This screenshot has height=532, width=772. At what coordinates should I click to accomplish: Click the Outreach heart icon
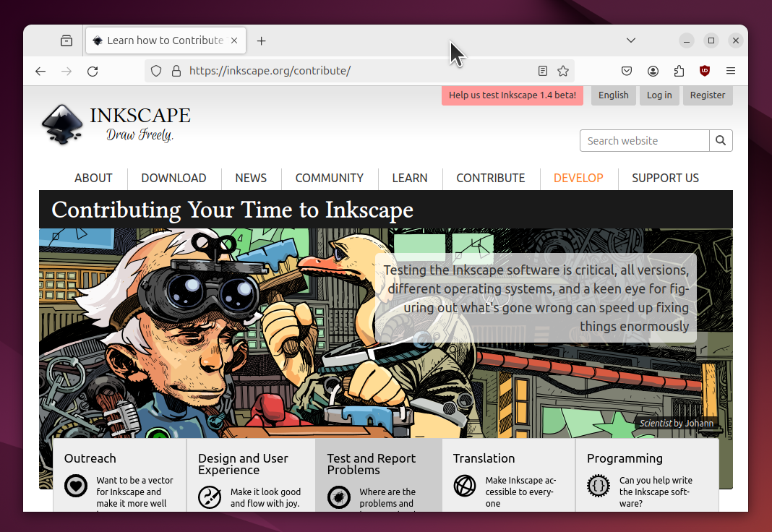(x=76, y=486)
